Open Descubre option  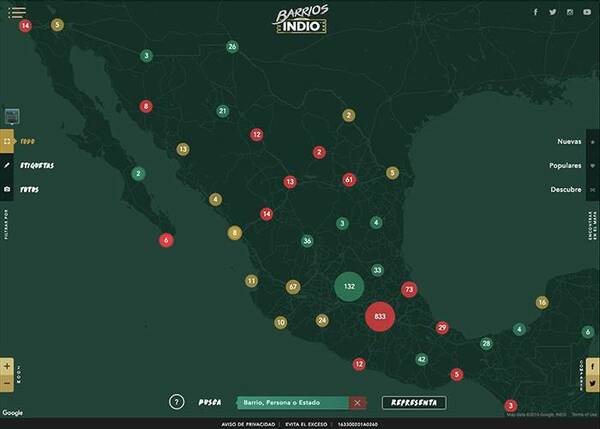(566, 189)
